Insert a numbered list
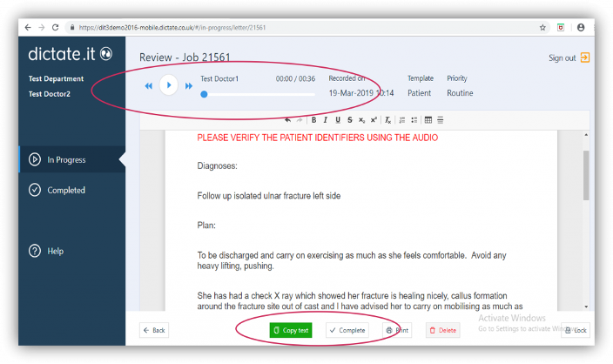Screen dimensions: 613x364 pyautogui.click(x=402, y=120)
